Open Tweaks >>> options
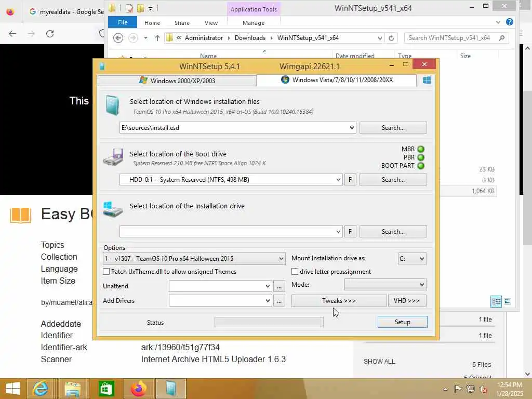Screen dimensions: 532x399 [x=339, y=301]
